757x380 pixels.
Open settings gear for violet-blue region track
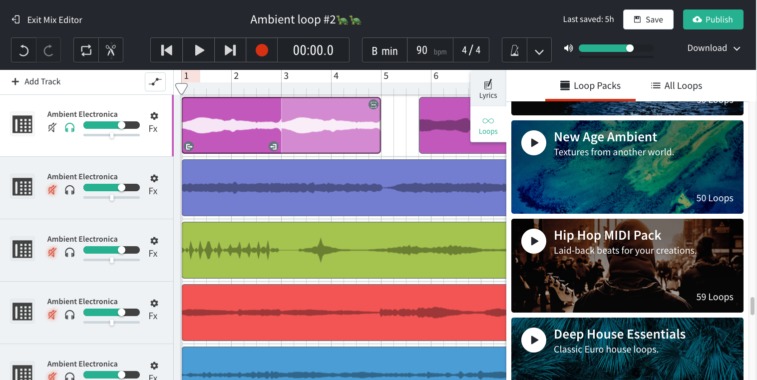pos(154,178)
